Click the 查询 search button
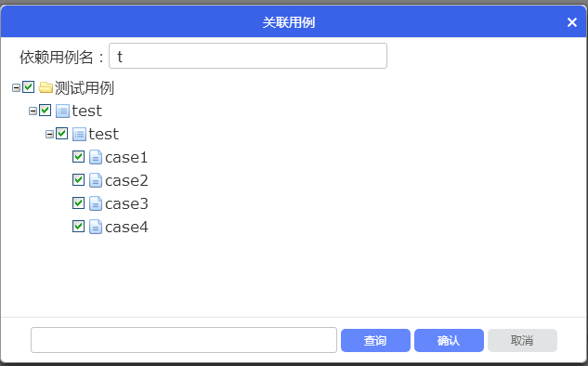This screenshot has height=366, width=588. (x=375, y=341)
